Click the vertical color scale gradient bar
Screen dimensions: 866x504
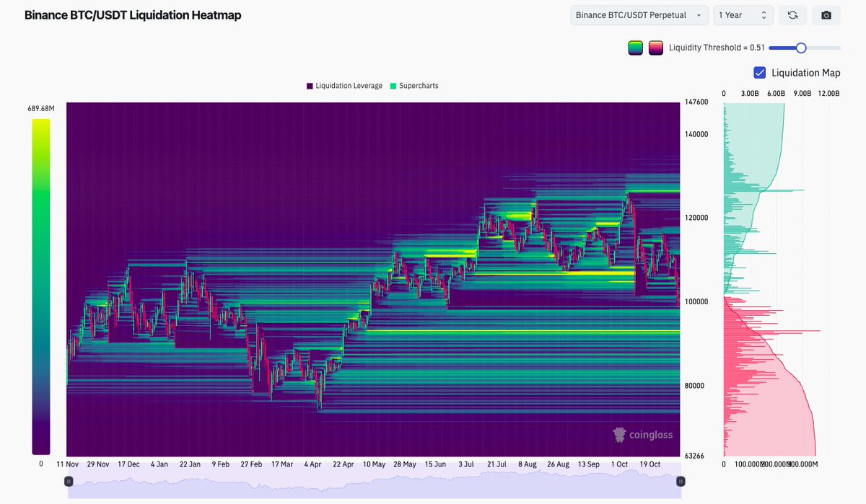pos(41,286)
